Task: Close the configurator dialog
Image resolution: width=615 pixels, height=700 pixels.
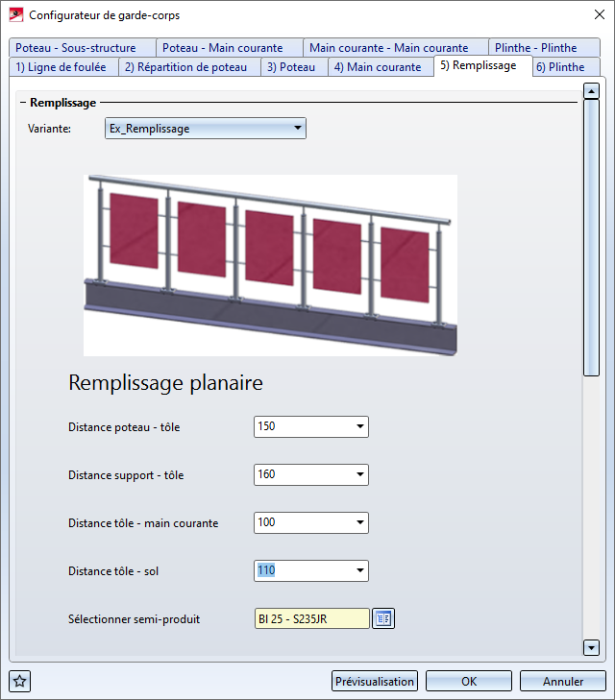Action: tap(600, 14)
